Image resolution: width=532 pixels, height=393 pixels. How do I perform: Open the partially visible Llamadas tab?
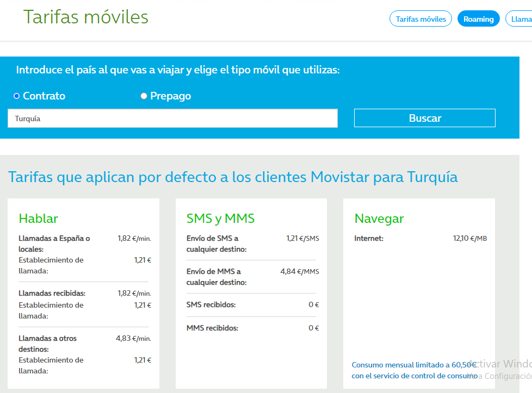click(520, 19)
